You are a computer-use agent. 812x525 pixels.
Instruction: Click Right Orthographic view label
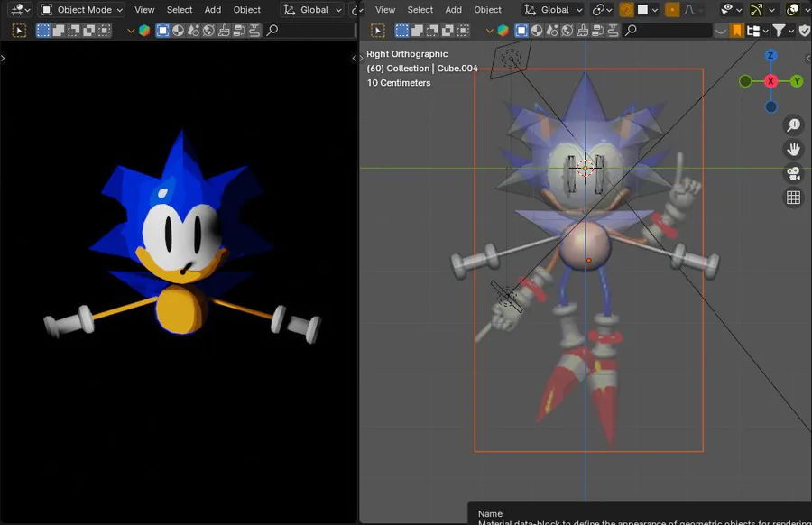(x=407, y=54)
